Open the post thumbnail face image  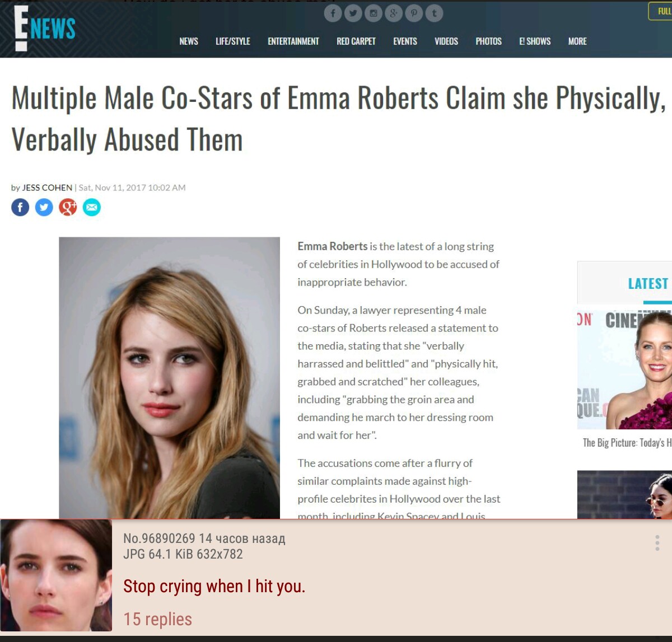[x=56, y=575]
